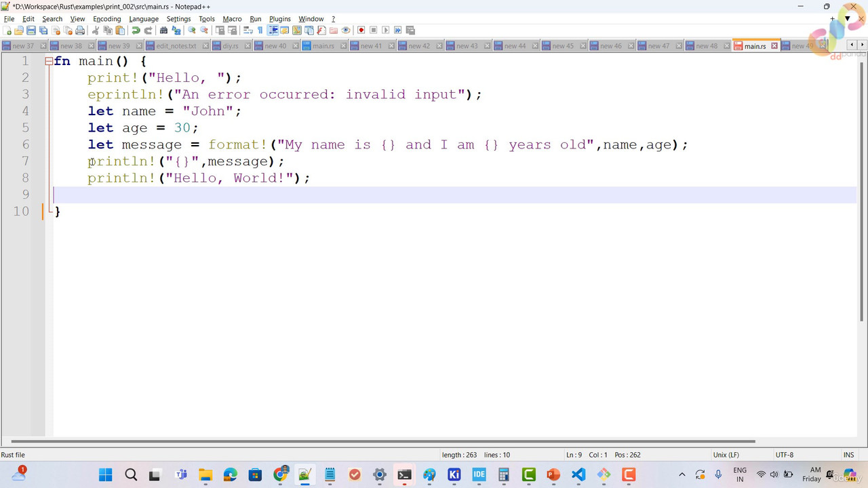The height and width of the screenshot is (488, 868).
Task: Open the Settings menu
Action: pos(178,19)
